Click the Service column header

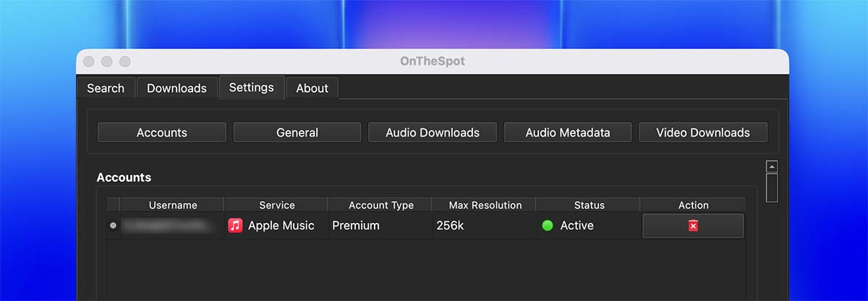(x=277, y=205)
